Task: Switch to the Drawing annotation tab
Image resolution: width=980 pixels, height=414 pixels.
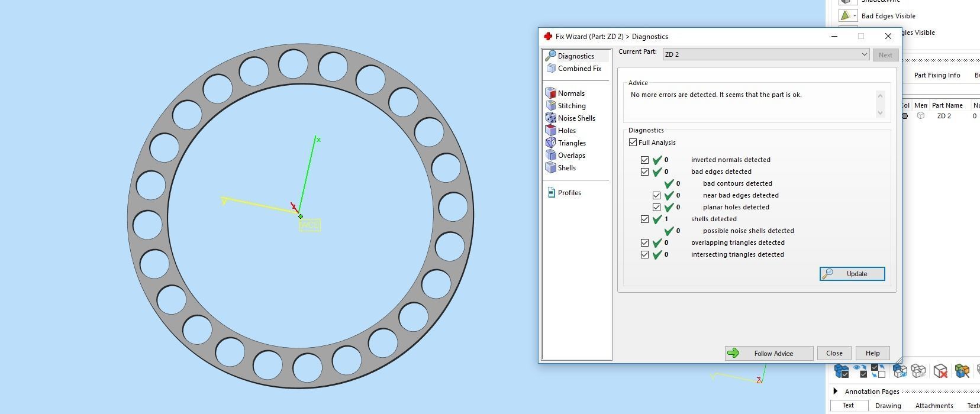Action: click(888, 406)
